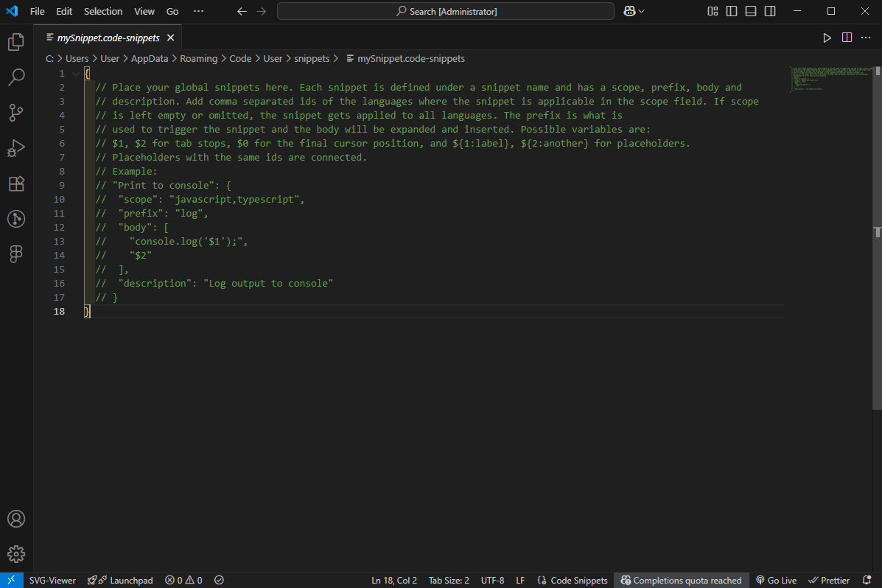882x588 pixels.
Task: Click Completions quota reached status
Action: pyautogui.click(x=681, y=580)
